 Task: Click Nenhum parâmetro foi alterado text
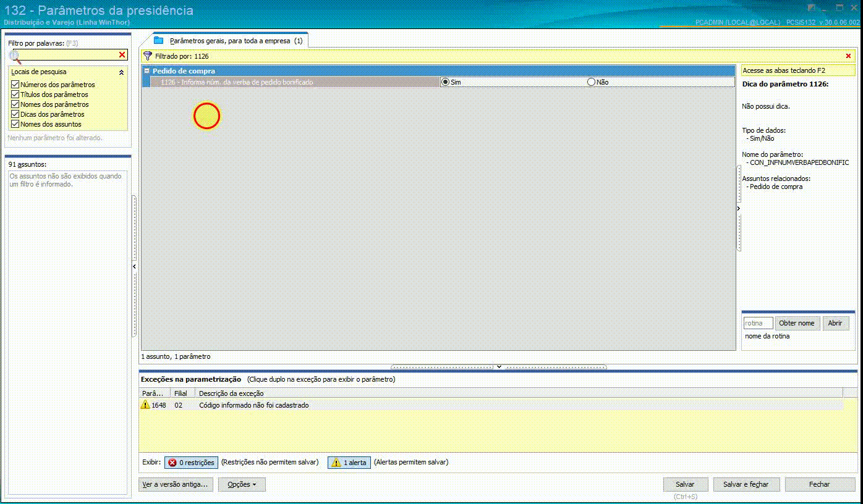pos(55,138)
